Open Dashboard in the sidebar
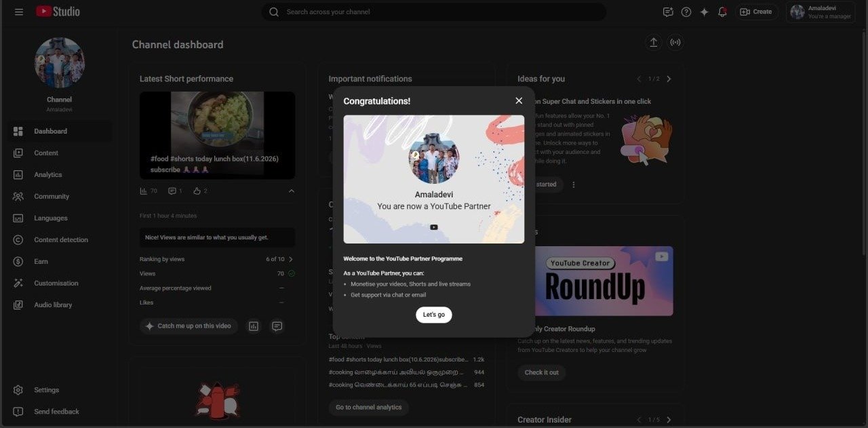This screenshot has width=868, height=428. click(60, 131)
